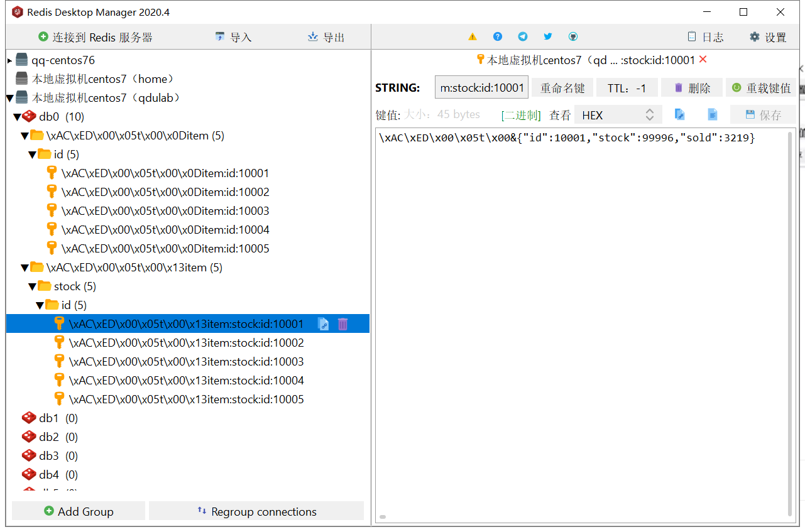Click the 二进制 binary label
The height and width of the screenshot is (532, 805).
coord(521,115)
